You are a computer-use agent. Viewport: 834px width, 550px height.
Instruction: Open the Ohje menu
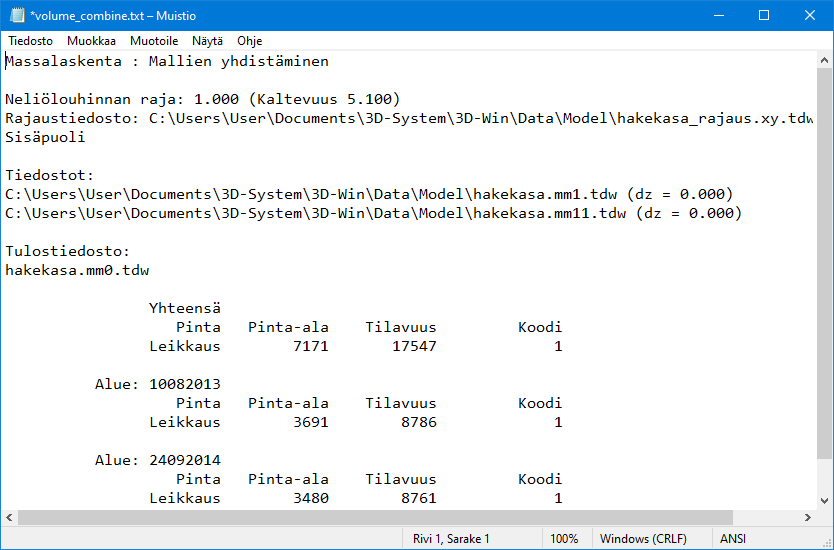[x=250, y=41]
